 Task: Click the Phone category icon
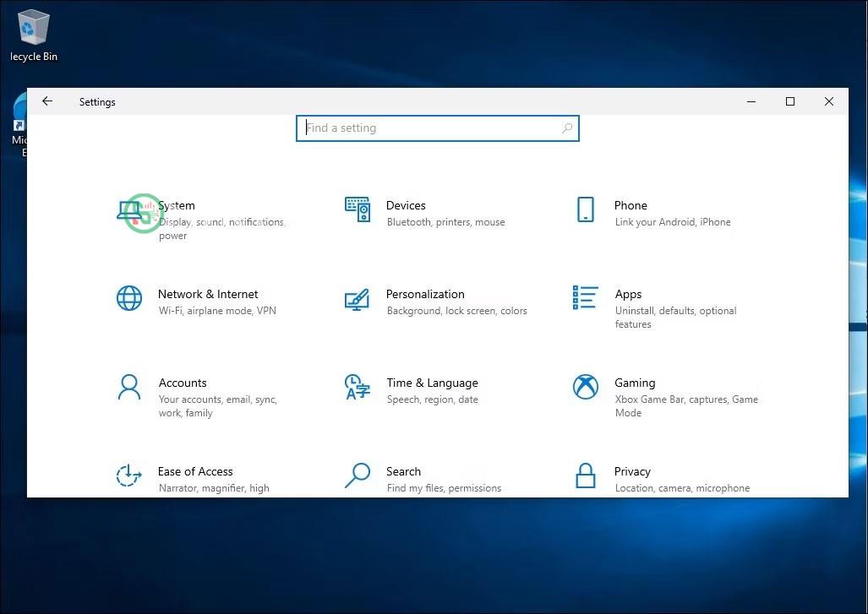(585, 209)
